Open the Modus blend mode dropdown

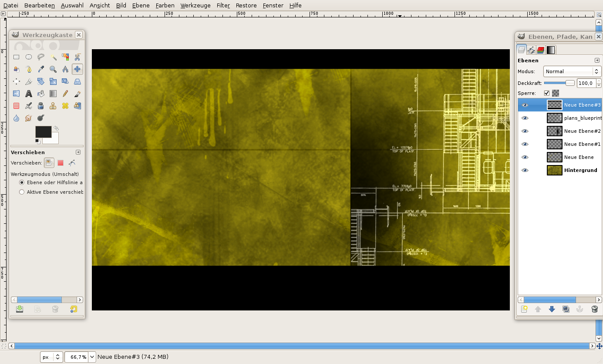coord(572,71)
